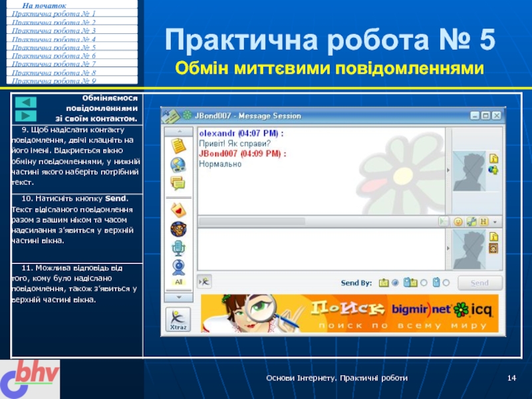
Task: Click the reply text Нормально
Action: tap(220, 164)
